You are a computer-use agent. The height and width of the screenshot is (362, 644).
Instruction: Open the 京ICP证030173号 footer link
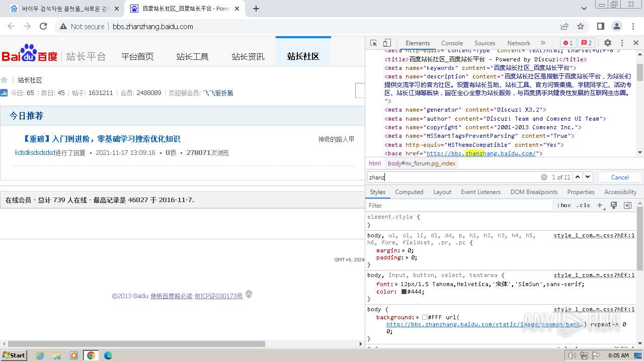point(219,296)
